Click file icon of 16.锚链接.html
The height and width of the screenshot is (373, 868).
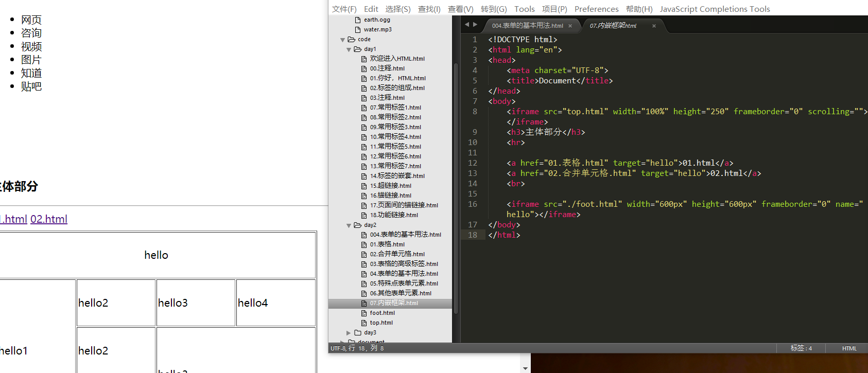click(364, 196)
